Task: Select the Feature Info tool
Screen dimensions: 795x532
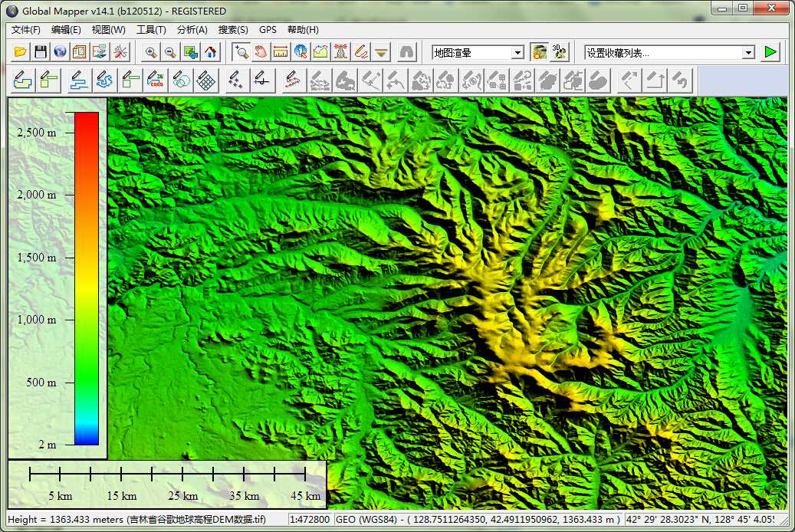Action: (301, 51)
